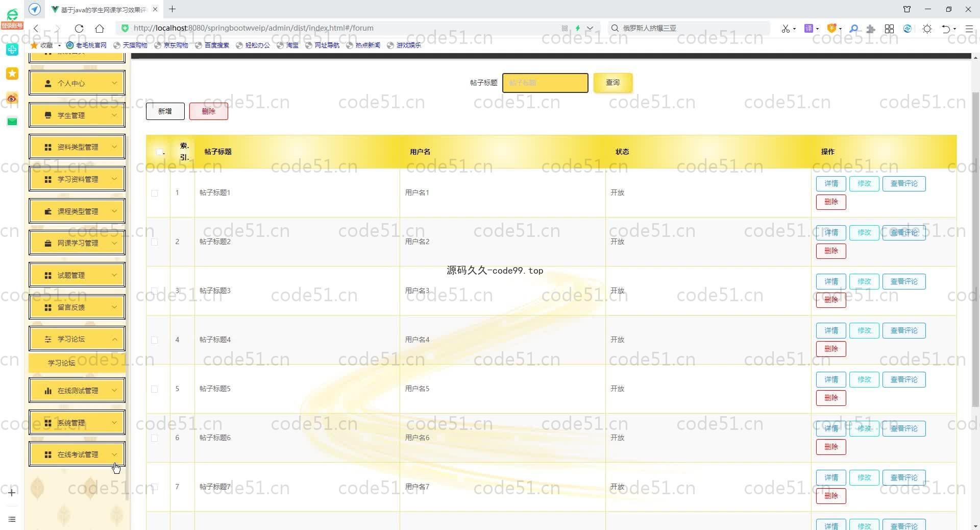Click the brightness sun toolbar icon

pyautogui.click(x=927, y=29)
